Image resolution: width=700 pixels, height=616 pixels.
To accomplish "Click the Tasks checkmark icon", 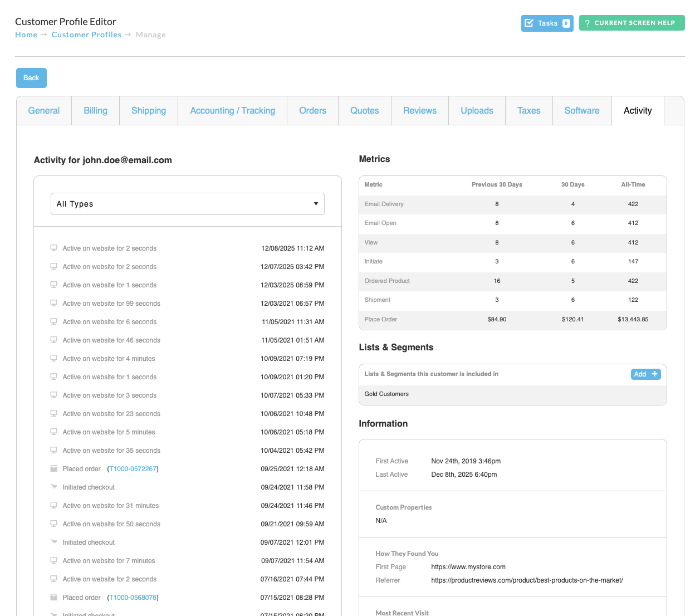I will point(529,23).
